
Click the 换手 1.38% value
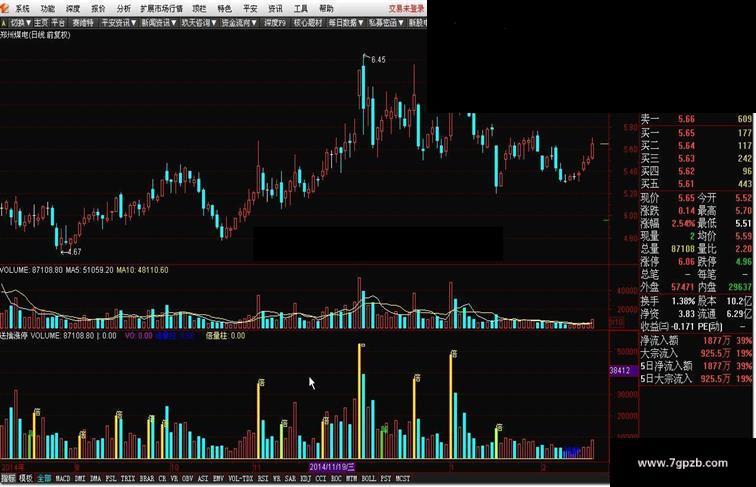click(683, 301)
